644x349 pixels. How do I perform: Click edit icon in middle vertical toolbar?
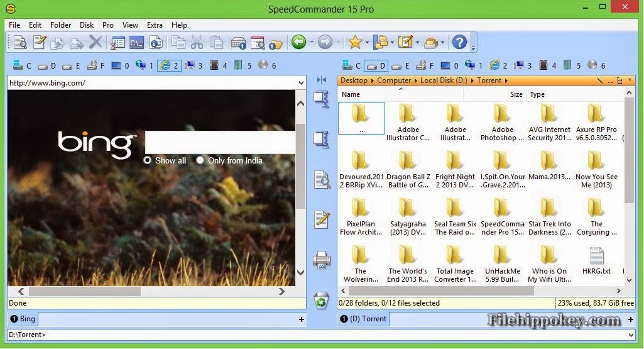pos(322,219)
